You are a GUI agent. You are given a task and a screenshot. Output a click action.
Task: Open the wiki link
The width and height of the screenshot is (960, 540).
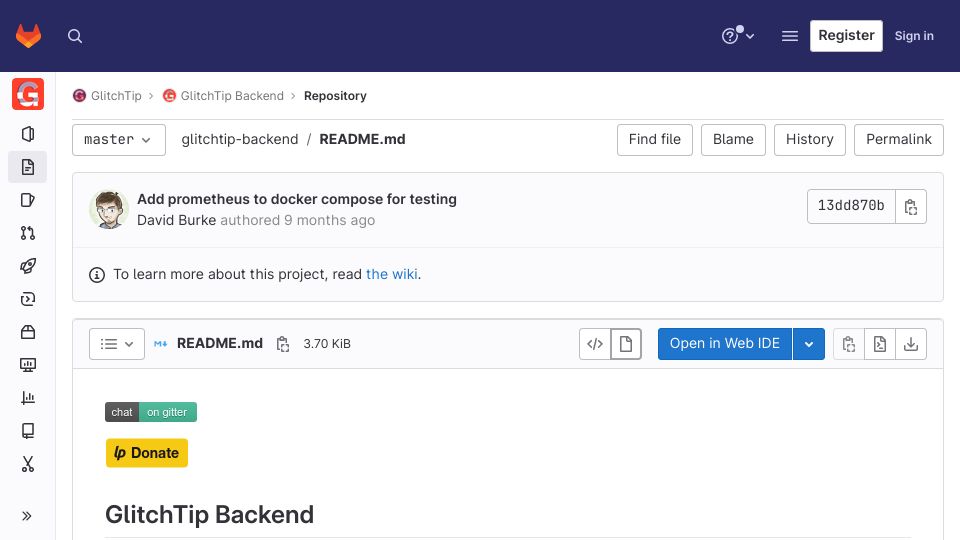click(x=392, y=274)
